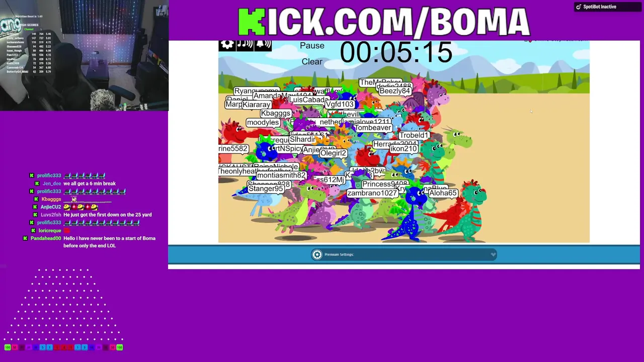This screenshot has height=362, width=644.
Task: Select the Aloha65 name tag
Action: point(443,193)
